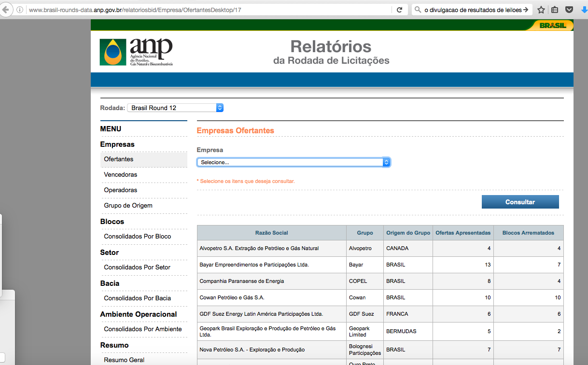Image resolution: width=588 pixels, height=365 pixels.
Task: Click the BERMUDAS origin cell
Action: click(x=408, y=331)
